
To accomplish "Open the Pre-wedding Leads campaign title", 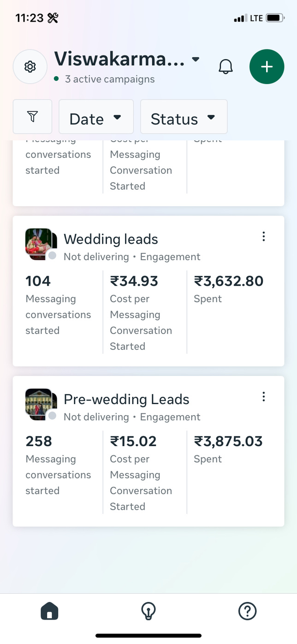I will tap(126, 399).
